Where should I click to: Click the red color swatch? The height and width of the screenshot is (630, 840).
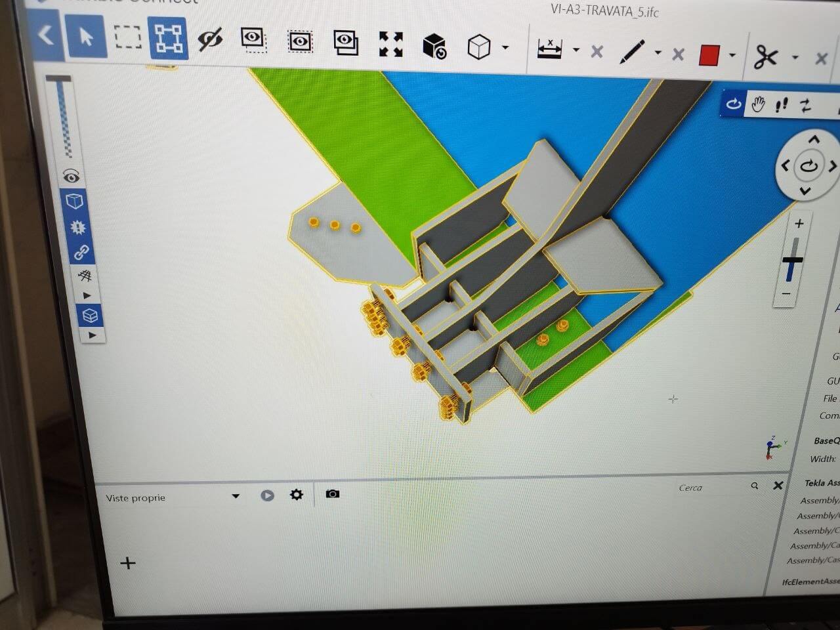click(709, 55)
